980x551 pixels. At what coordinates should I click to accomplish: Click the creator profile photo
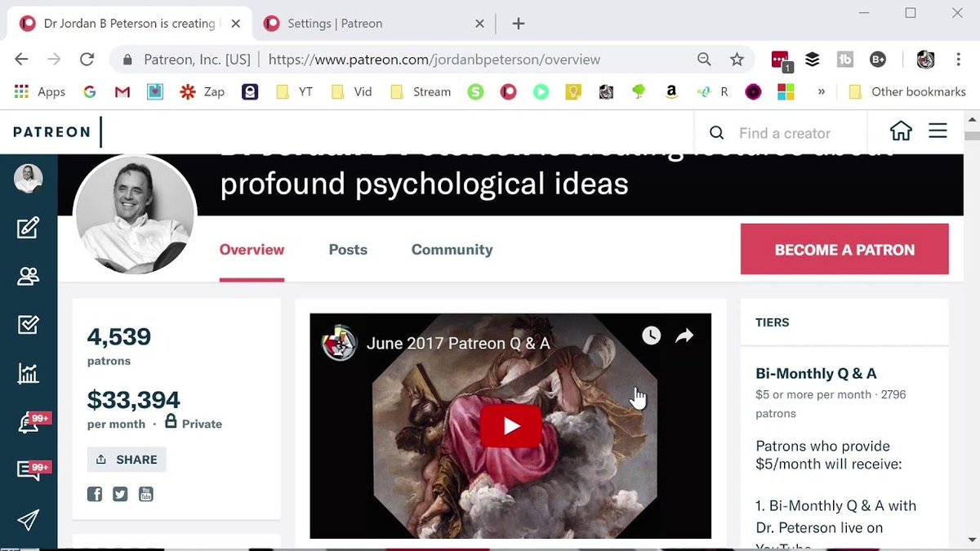135,215
